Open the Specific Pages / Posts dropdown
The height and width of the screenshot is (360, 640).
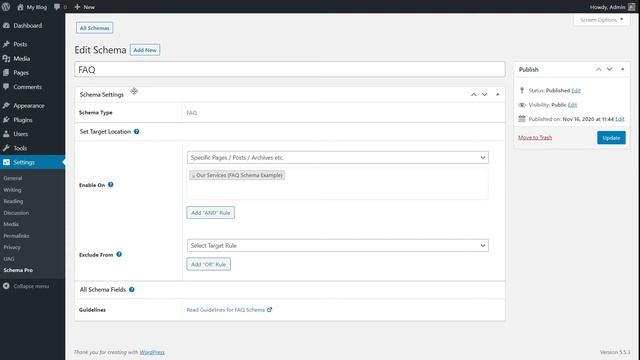pos(338,158)
